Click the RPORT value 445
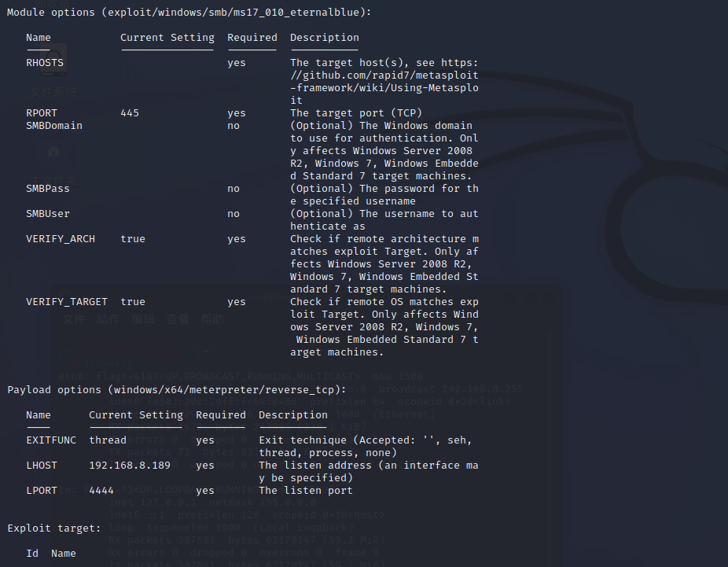This screenshot has width=728, height=567. [x=130, y=112]
